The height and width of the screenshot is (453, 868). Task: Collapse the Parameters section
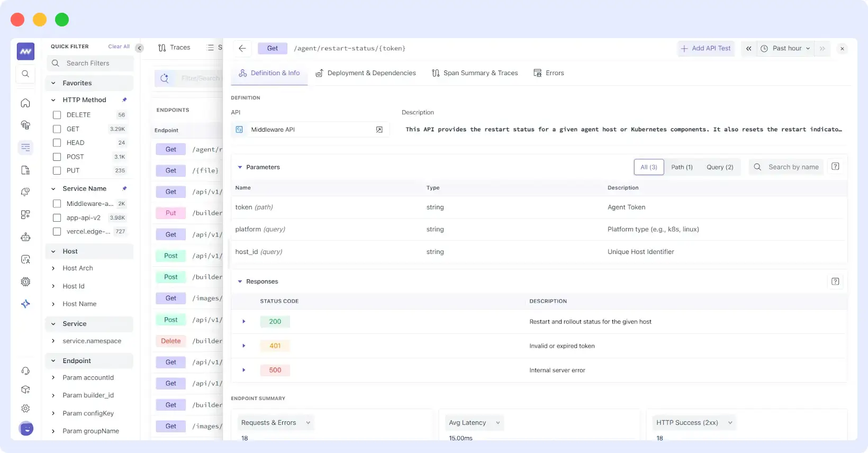click(x=240, y=167)
